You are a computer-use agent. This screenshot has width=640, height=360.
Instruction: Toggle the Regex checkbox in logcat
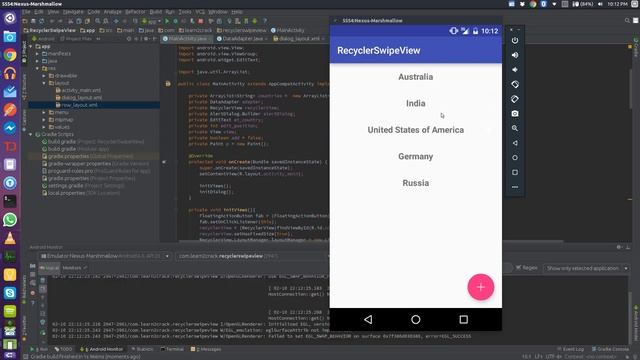point(527,268)
